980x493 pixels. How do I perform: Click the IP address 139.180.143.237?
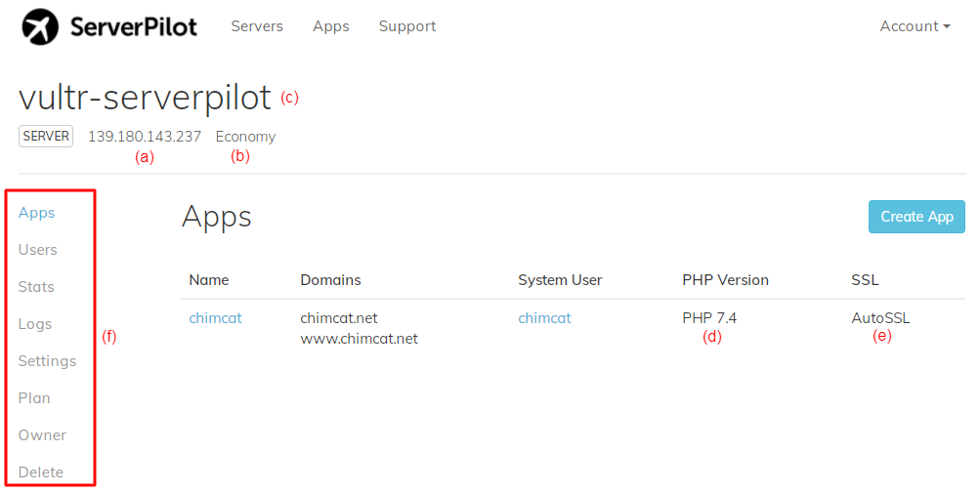[x=145, y=137]
